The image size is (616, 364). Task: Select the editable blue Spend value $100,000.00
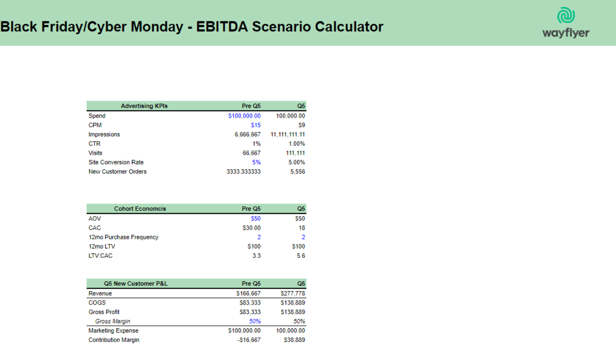(246, 116)
